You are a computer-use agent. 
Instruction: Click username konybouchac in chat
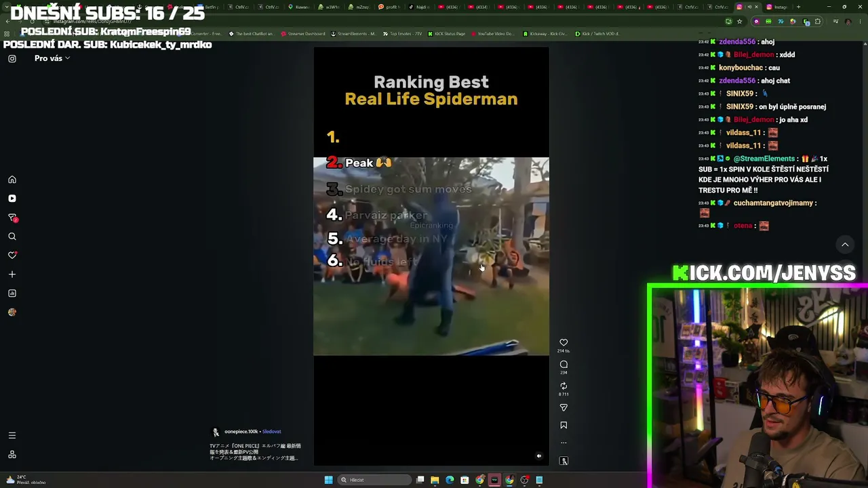pyautogui.click(x=741, y=68)
